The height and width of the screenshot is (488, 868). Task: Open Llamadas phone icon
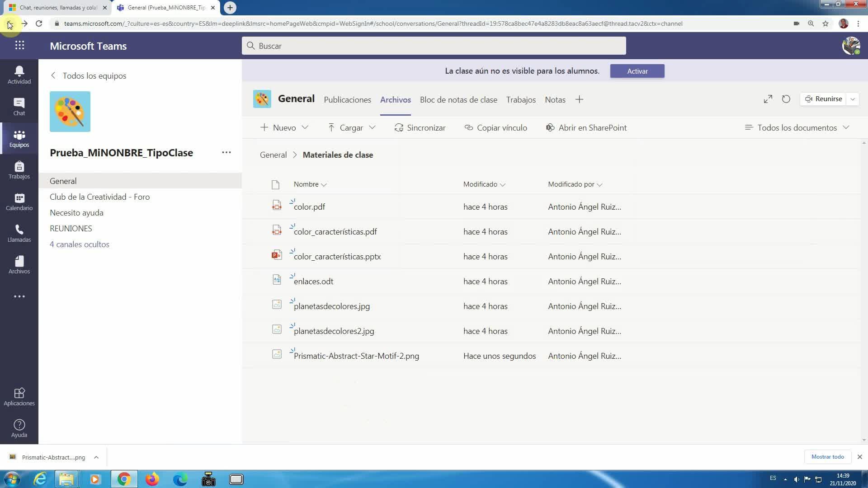[19, 233]
